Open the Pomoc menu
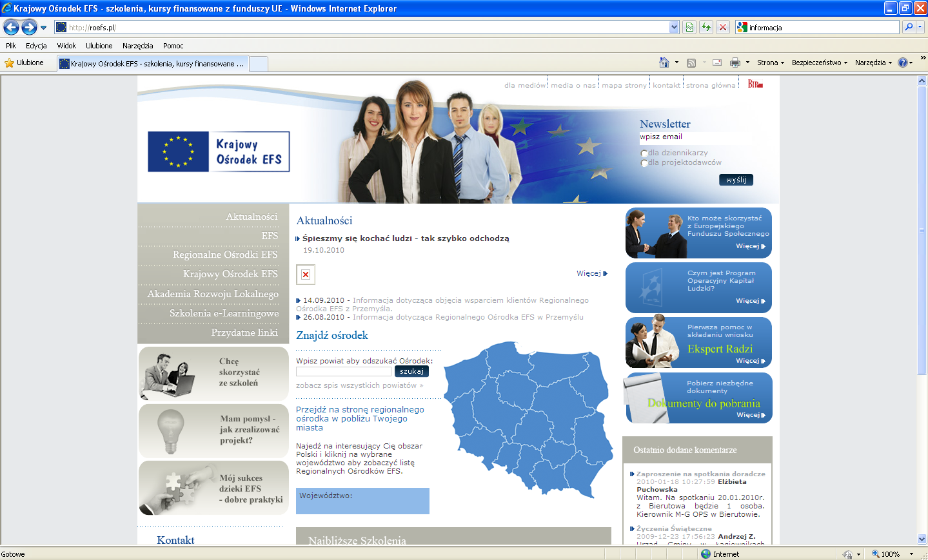The width and height of the screenshot is (928, 560). [x=173, y=46]
